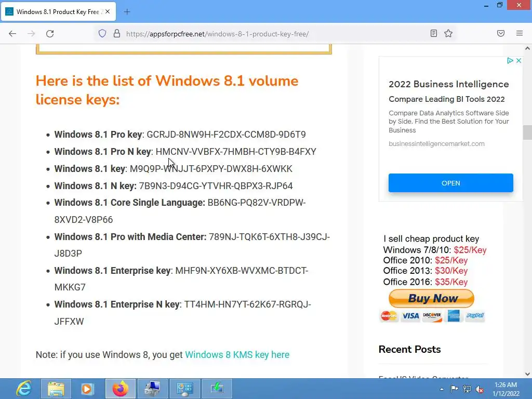
Task: Switch to Firefox in the taskbar
Action: 121,389
